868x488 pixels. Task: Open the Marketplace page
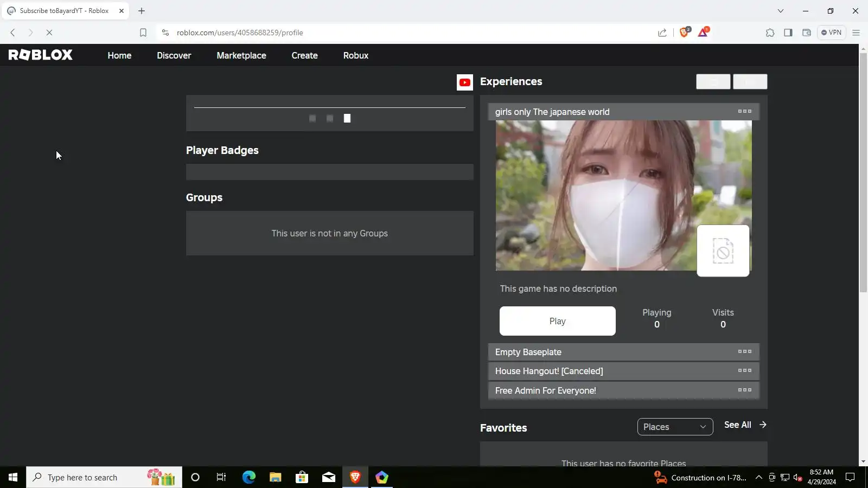(241, 55)
